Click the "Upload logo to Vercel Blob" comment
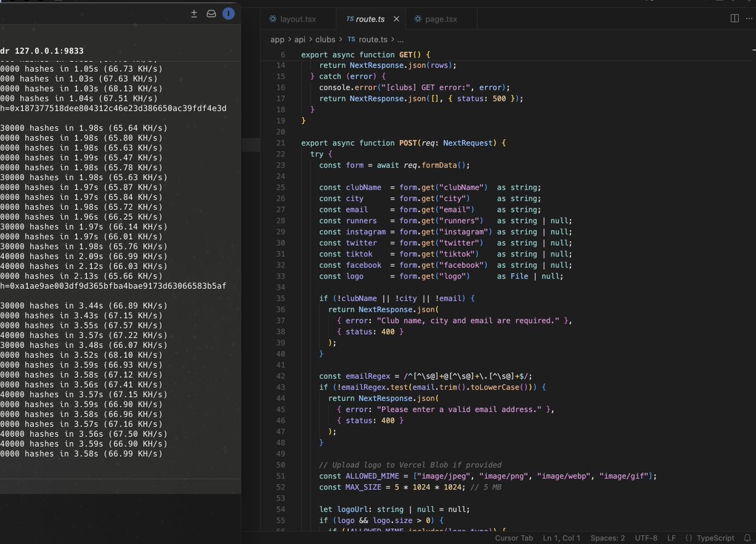 point(410,465)
